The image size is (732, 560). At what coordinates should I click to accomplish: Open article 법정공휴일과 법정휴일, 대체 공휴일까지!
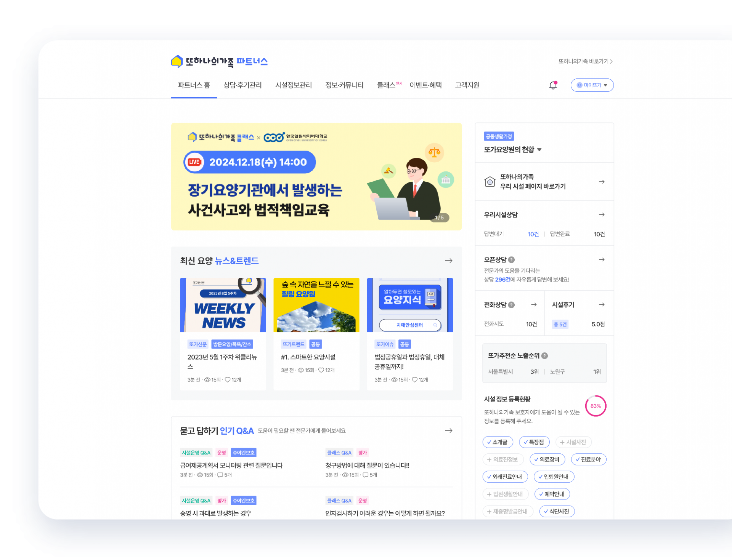click(x=409, y=362)
